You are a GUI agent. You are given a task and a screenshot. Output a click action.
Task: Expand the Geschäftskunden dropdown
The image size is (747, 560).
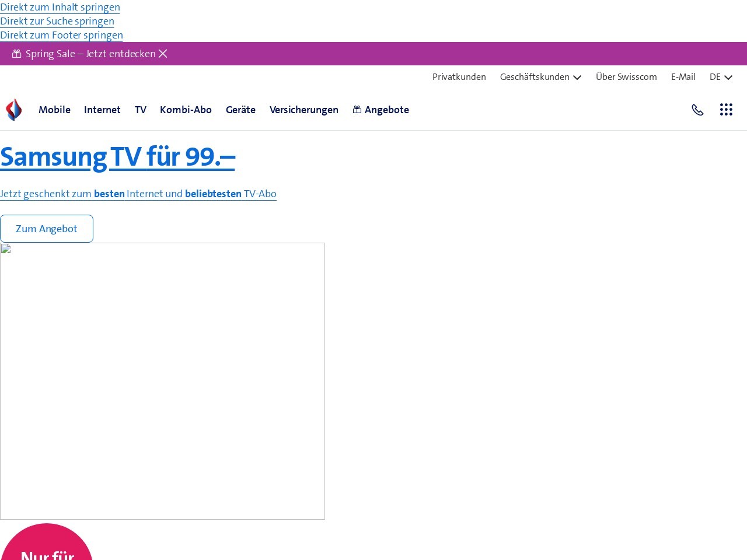(x=540, y=77)
